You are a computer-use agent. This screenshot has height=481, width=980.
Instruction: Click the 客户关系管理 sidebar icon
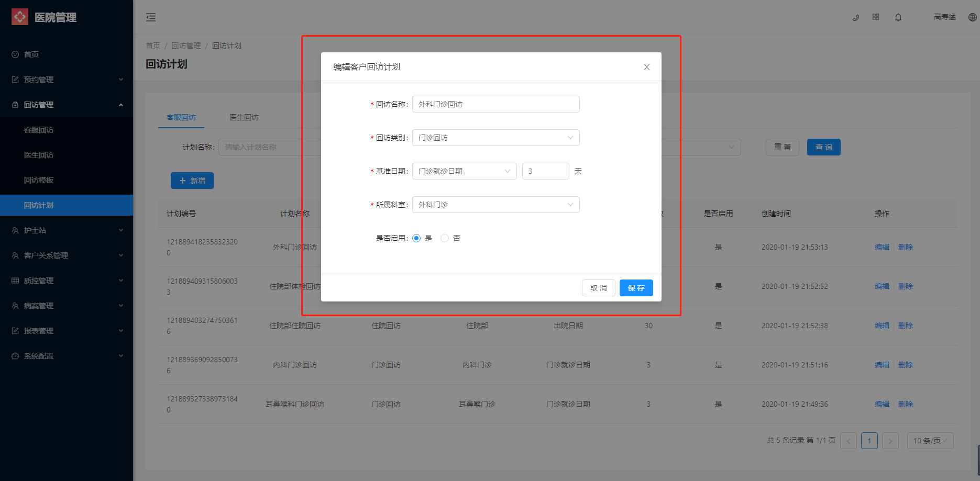[15, 255]
